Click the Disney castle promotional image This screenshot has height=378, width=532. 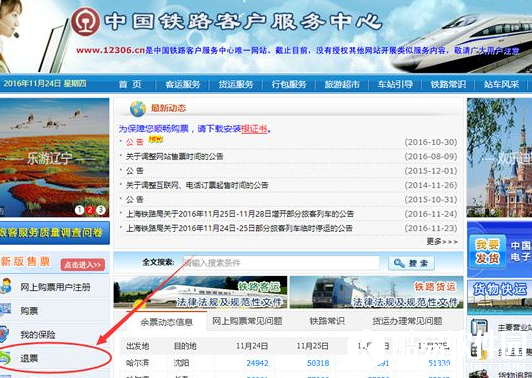tap(499, 157)
